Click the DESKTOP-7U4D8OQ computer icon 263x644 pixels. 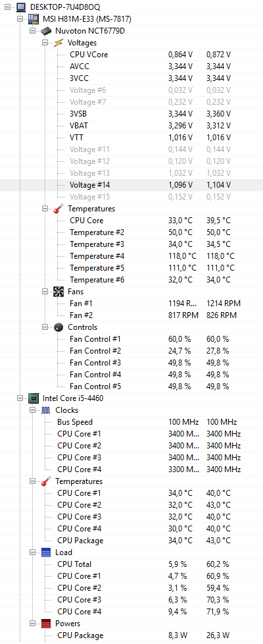pyautogui.click(x=21, y=7)
